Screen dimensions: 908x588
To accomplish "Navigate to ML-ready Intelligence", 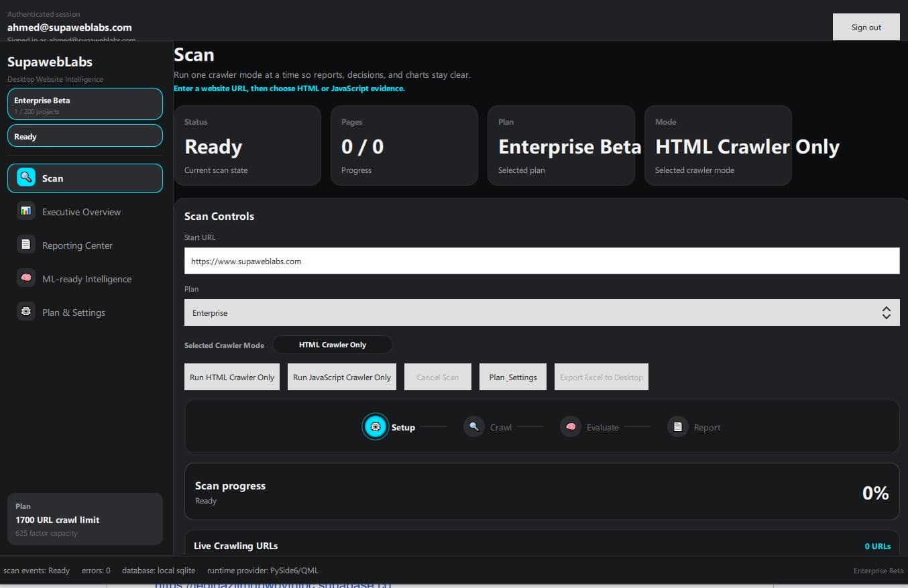I will pos(85,279).
